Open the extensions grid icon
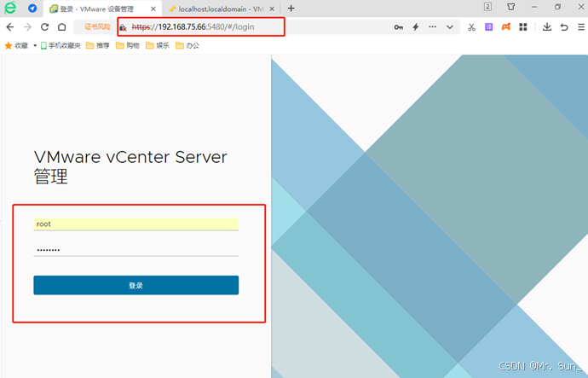The width and height of the screenshot is (588, 378). coord(523,27)
